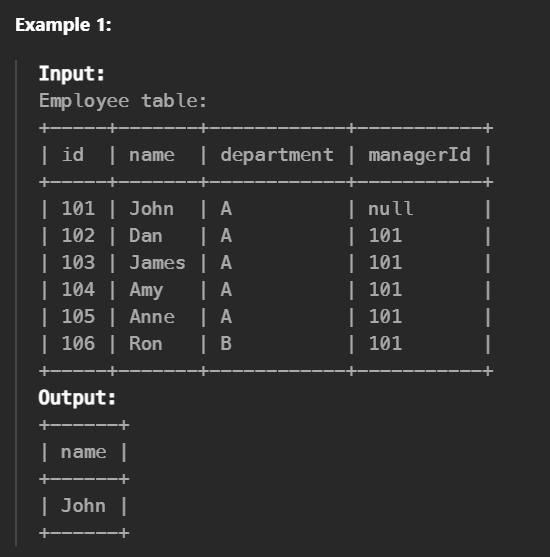The image size is (550, 557).
Task: Click the name 'Dan' in the table
Action: 146,236
